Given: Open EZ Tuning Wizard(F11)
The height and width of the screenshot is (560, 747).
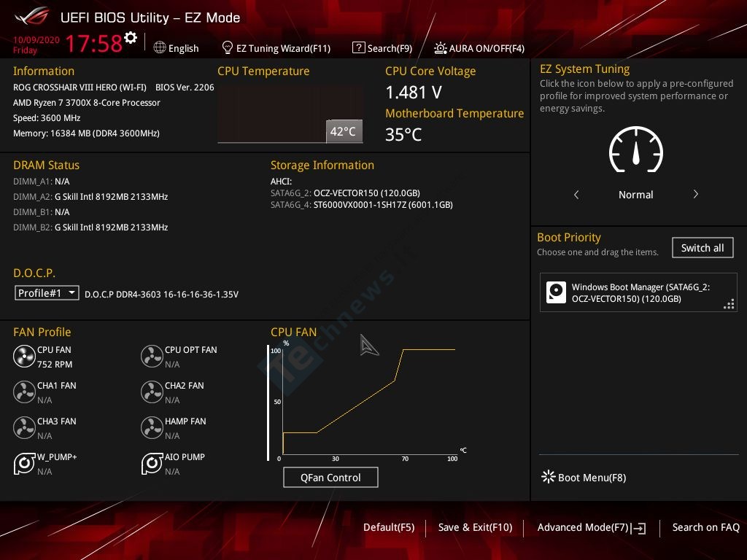Looking at the screenshot, I should 284,48.
